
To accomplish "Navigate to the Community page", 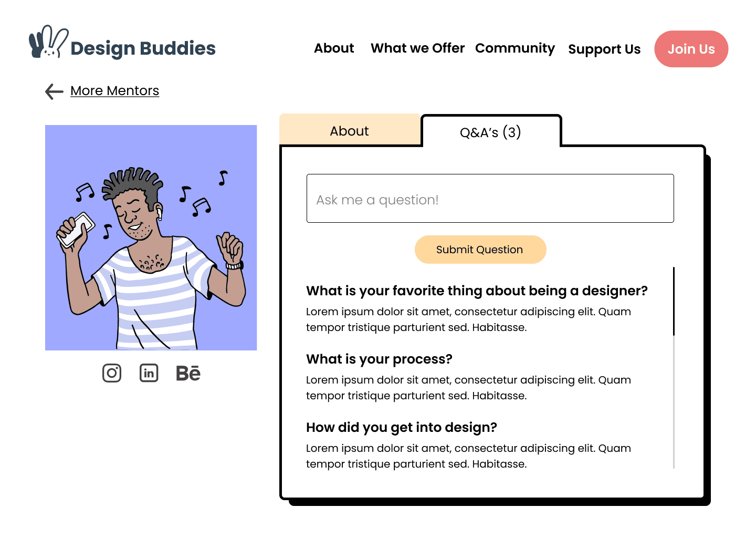I will click(514, 48).
